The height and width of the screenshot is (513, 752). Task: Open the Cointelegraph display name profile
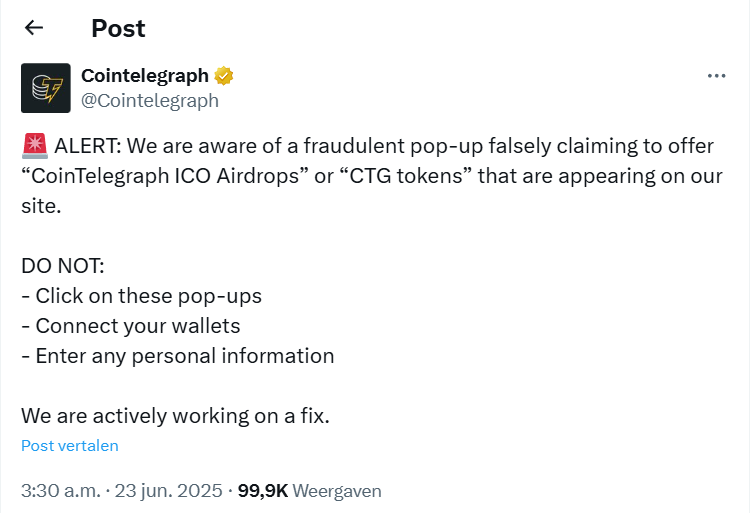point(145,76)
